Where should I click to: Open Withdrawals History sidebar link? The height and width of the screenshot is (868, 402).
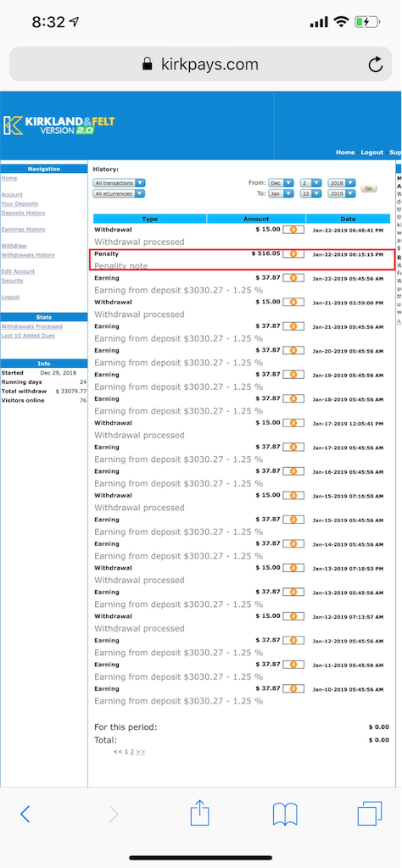tap(28, 254)
